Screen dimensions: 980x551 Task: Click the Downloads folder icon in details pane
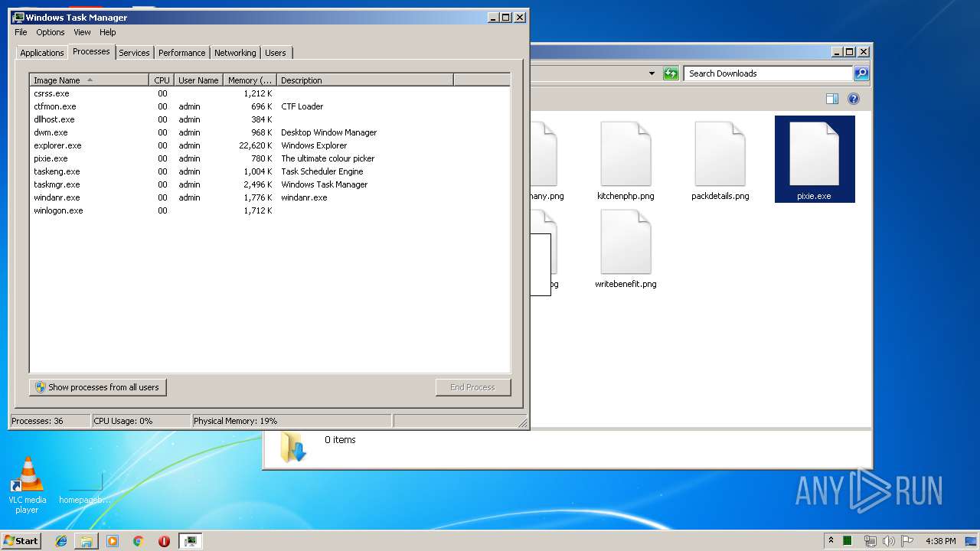[x=292, y=447]
